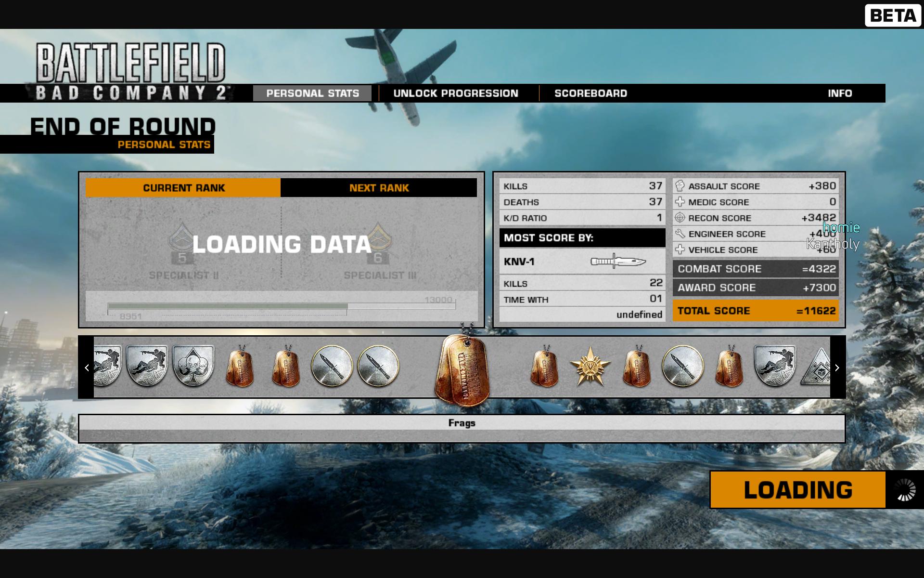Viewport: 924px width, 578px height.
Task: Click the 'Kantholy' overlay name
Action: click(833, 244)
